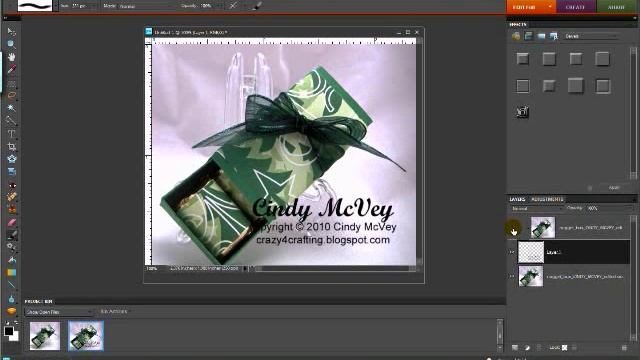This screenshot has width=640, height=360.
Task: Open first thumbnail in Project Bin
Action: [x=45, y=336]
